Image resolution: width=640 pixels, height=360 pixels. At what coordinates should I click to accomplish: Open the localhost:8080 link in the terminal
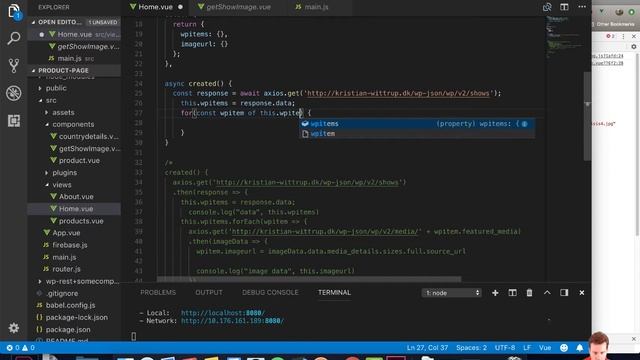222,313
